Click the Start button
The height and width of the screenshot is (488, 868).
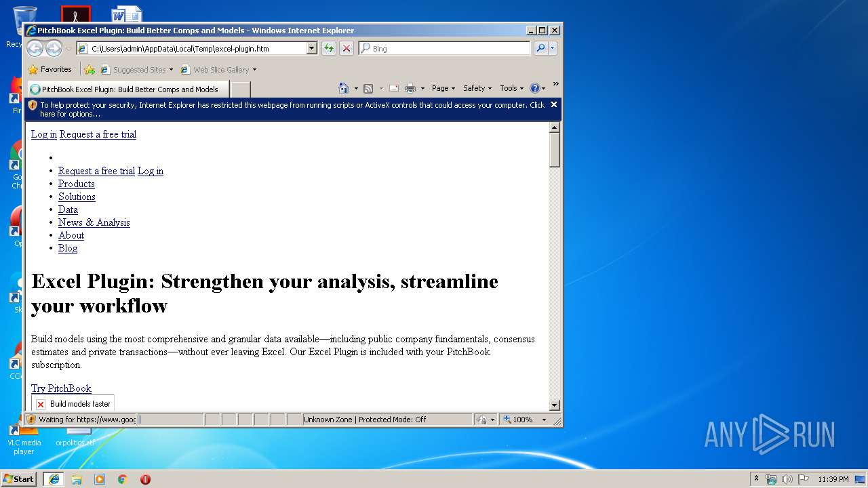click(19, 479)
